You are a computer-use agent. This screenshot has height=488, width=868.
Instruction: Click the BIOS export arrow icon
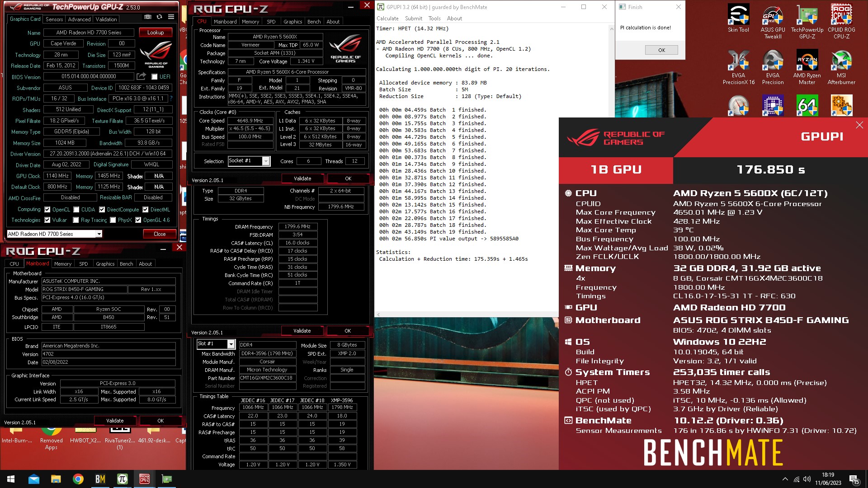pyautogui.click(x=142, y=76)
